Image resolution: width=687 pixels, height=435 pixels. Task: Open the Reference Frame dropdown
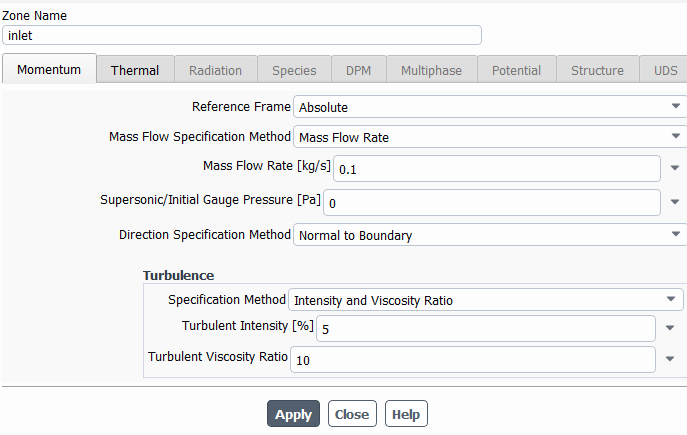[x=490, y=106]
